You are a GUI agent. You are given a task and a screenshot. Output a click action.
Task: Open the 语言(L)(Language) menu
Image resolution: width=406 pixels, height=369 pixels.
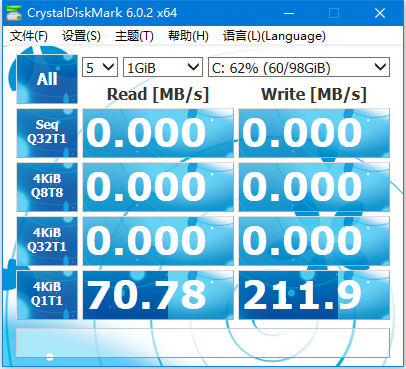tap(274, 36)
